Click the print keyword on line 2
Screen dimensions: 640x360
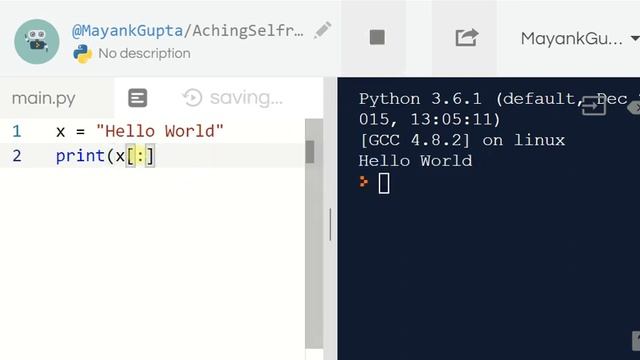pyautogui.click(x=80, y=156)
